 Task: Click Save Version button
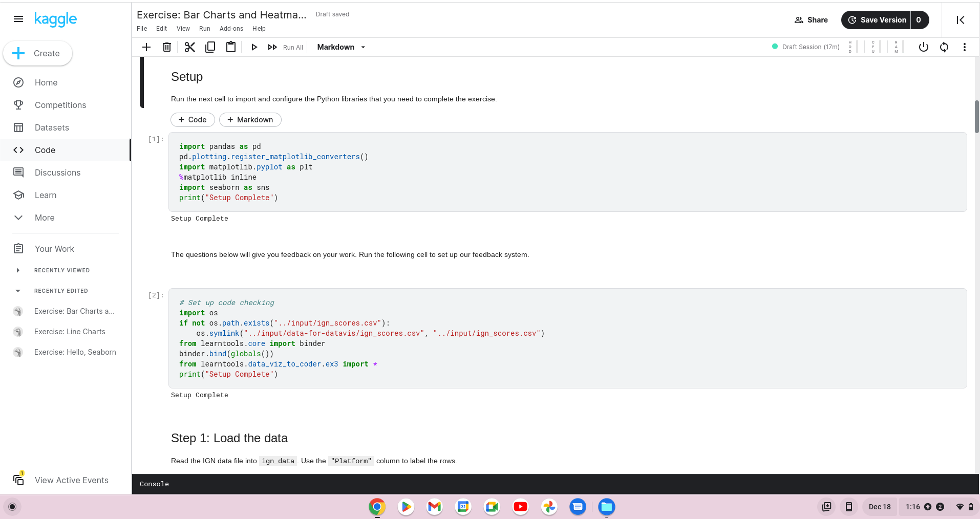[x=877, y=20]
